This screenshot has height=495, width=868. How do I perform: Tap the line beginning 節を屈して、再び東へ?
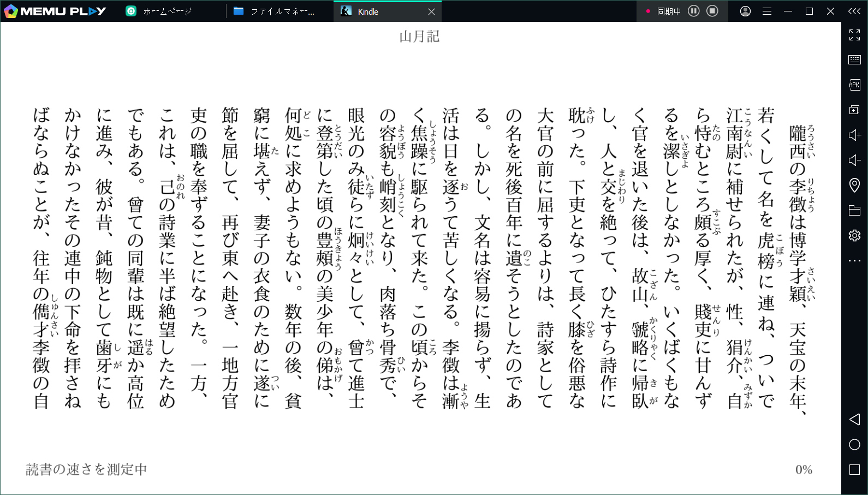tap(230, 258)
